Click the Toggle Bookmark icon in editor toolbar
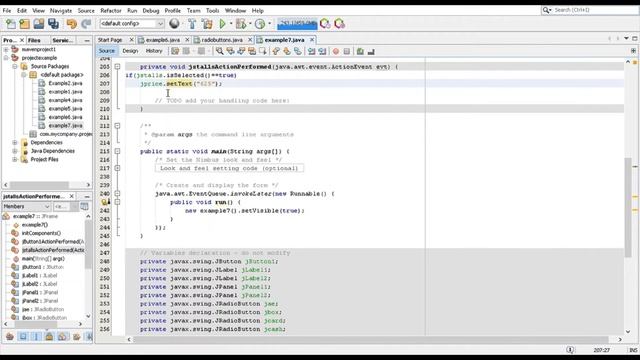 click(298, 51)
